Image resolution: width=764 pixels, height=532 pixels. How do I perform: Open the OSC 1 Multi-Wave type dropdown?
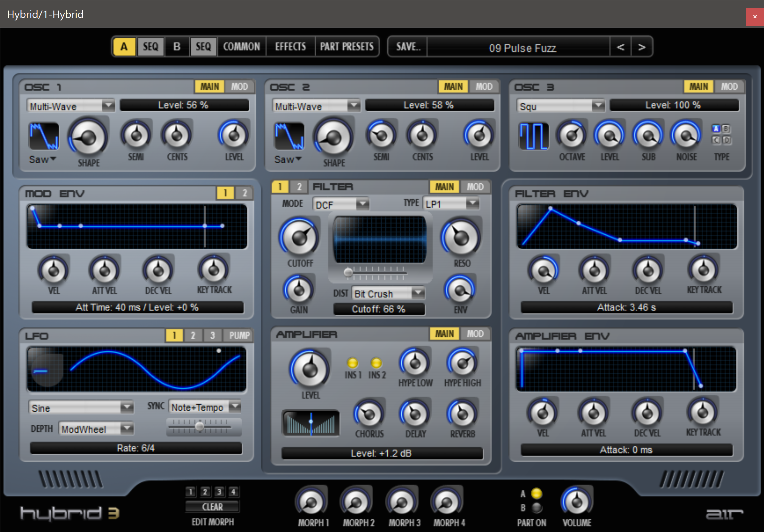point(71,106)
